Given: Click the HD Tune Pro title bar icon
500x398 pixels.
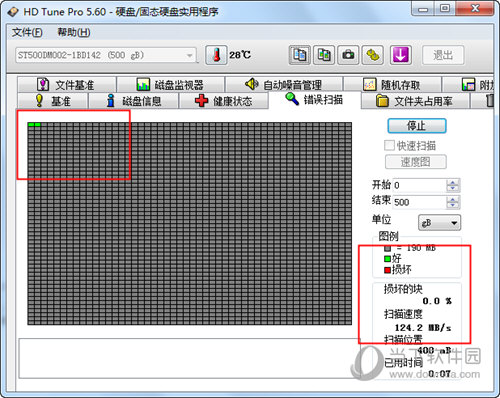Looking at the screenshot, I should tap(13, 12).
